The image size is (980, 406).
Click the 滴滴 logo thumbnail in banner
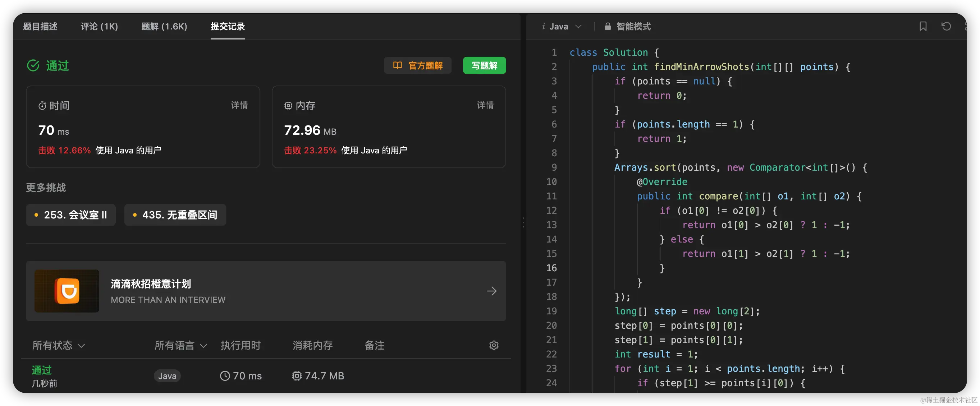point(67,291)
